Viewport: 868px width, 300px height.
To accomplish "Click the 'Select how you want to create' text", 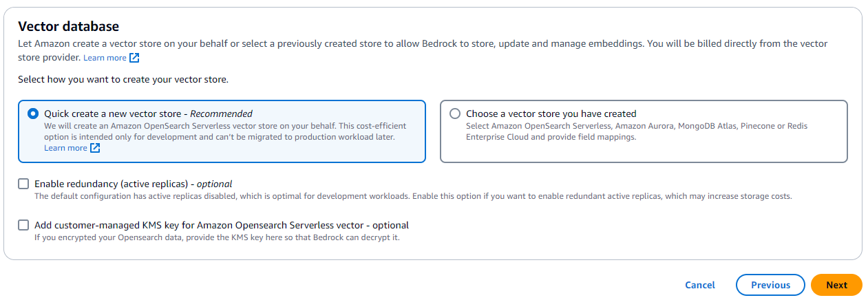I will coord(123,79).
